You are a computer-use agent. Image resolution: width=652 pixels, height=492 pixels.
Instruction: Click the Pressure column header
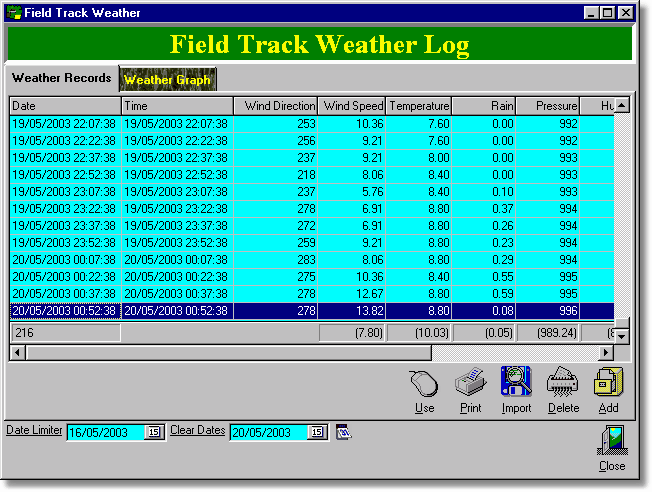point(548,106)
